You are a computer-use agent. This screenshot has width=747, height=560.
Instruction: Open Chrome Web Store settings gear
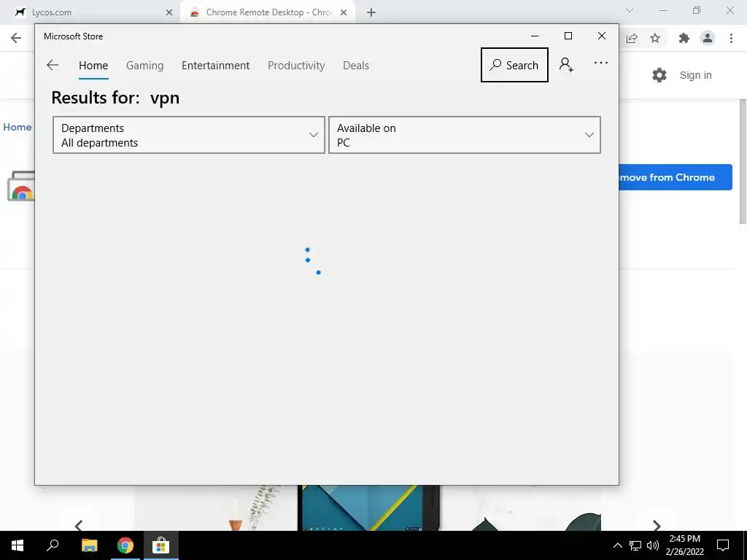[659, 75]
